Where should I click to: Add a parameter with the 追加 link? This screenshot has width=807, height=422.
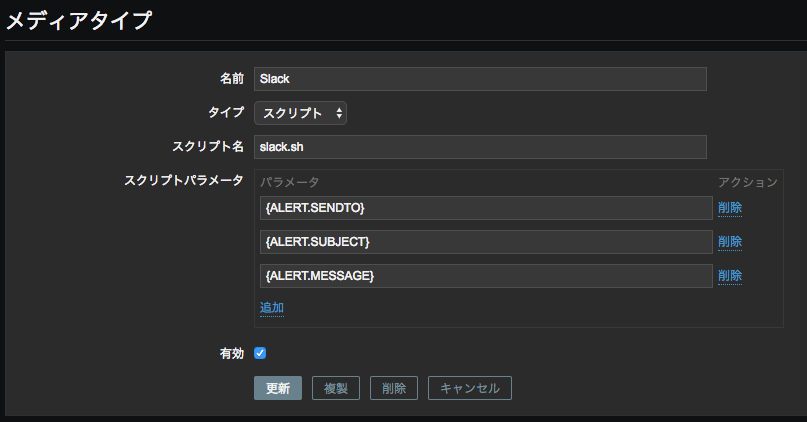272,308
